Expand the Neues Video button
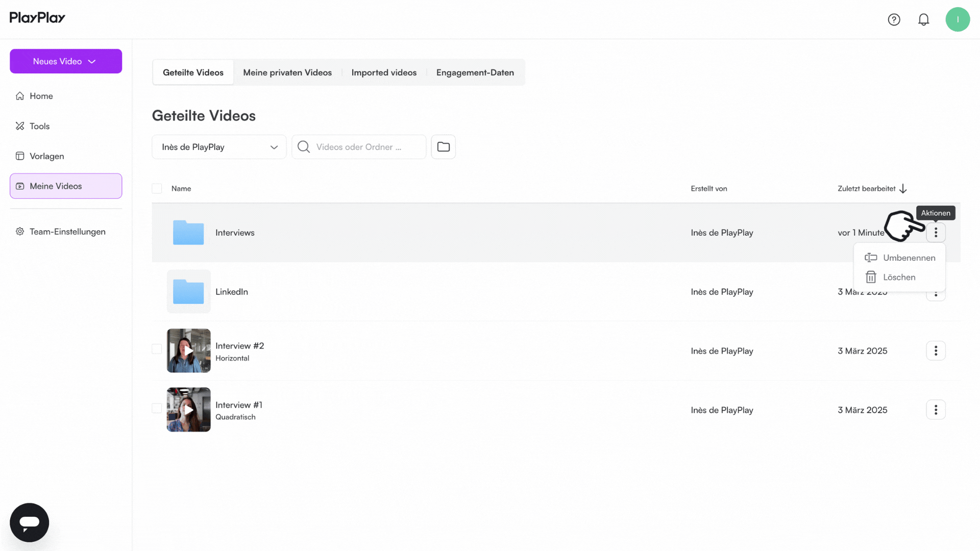The width and height of the screenshot is (980, 551). 66,61
